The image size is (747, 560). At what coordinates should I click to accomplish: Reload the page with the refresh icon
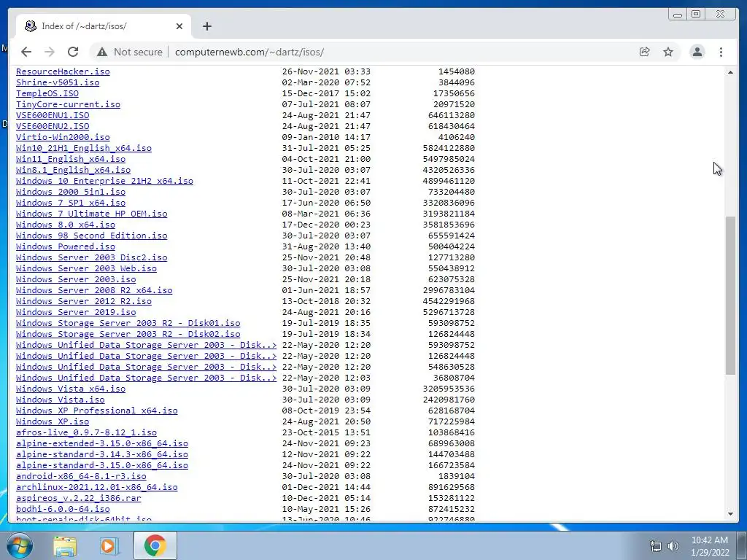coord(73,52)
